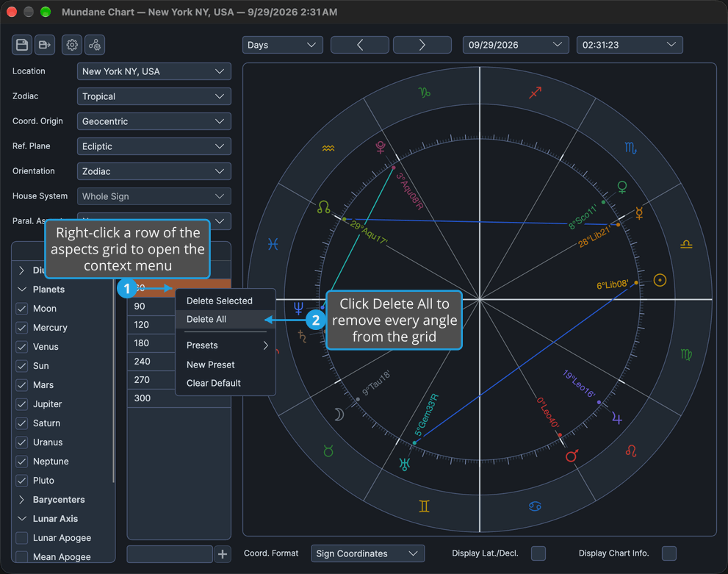728x574 pixels.
Task: Click the Pluto glyph in chart
Action: [381, 147]
